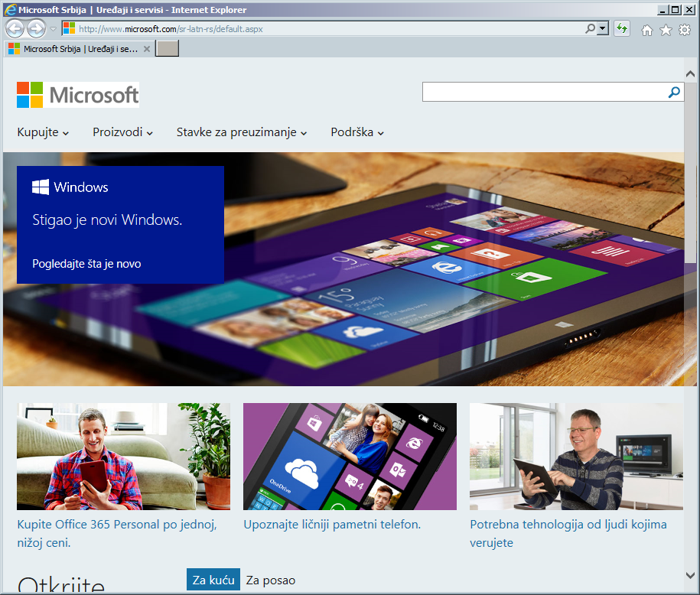Open the Windows Phone thumbnail image
Screen dimensions: 700x595
point(350,457)
